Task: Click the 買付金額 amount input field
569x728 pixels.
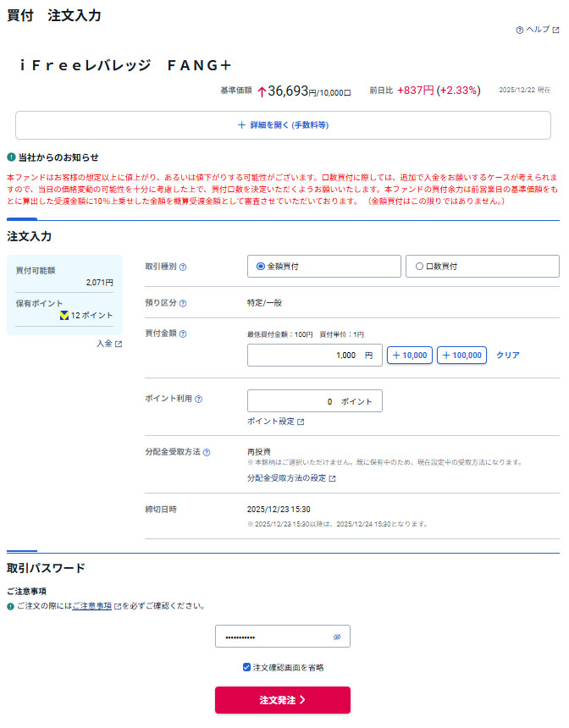Action: (314, 356)
